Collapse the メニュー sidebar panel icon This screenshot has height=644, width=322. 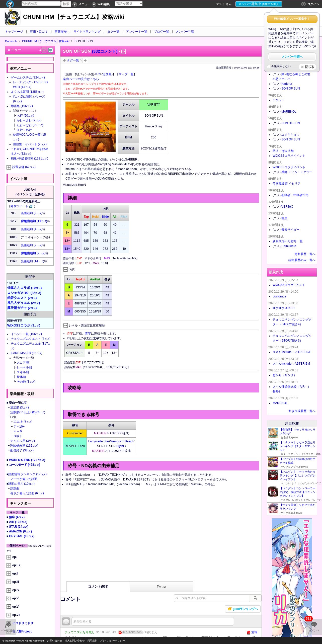[x=44, y=50]
